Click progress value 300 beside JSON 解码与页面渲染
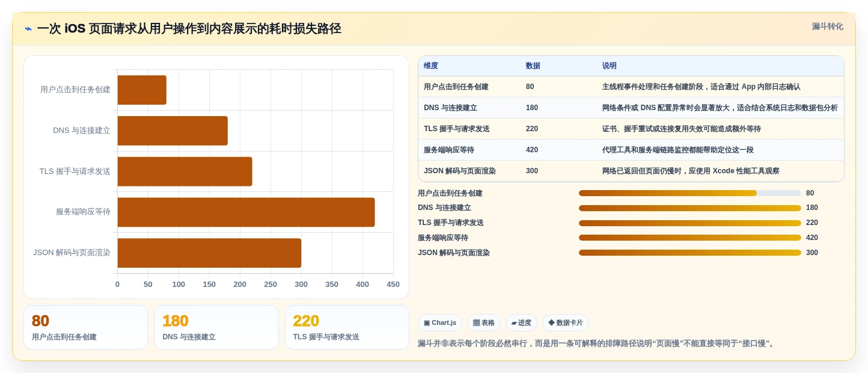Viewport: 868px width, 373px height. point(812,253)
